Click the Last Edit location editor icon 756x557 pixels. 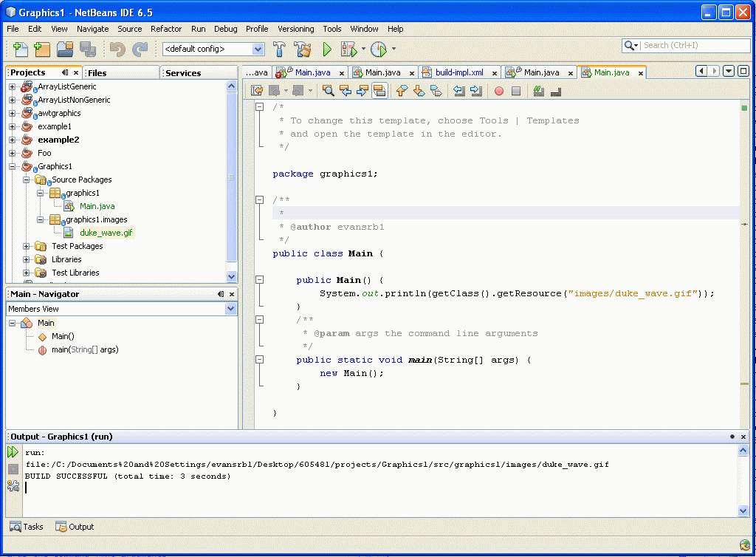pyautogui.click(x=257, y=91)
